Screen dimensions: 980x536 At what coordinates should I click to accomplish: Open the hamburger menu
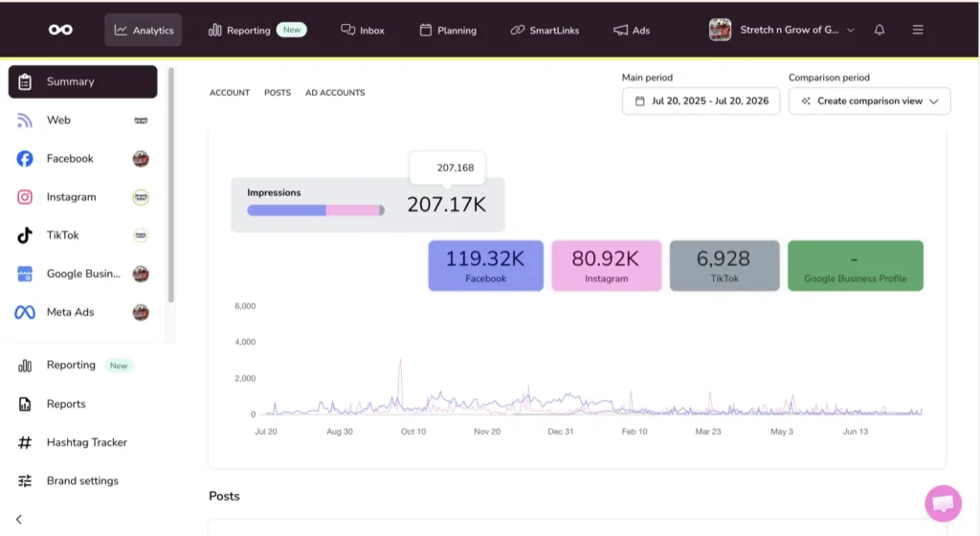pos(918,30)
